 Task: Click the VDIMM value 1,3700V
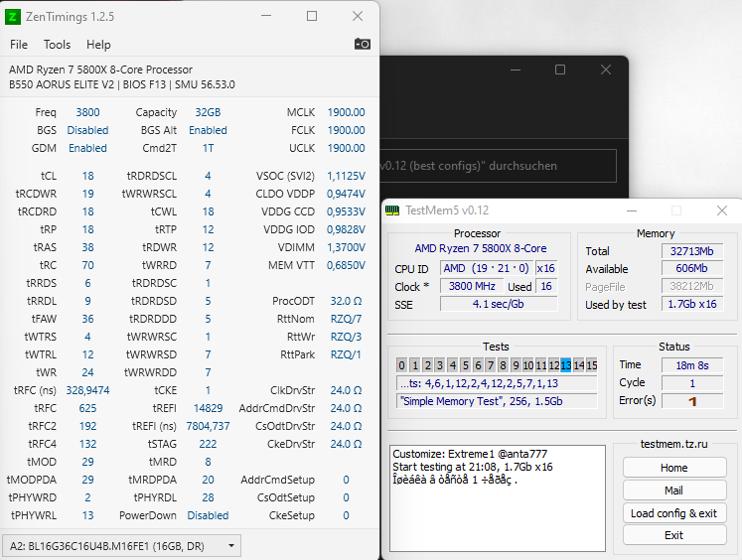(x=346, y=247)
